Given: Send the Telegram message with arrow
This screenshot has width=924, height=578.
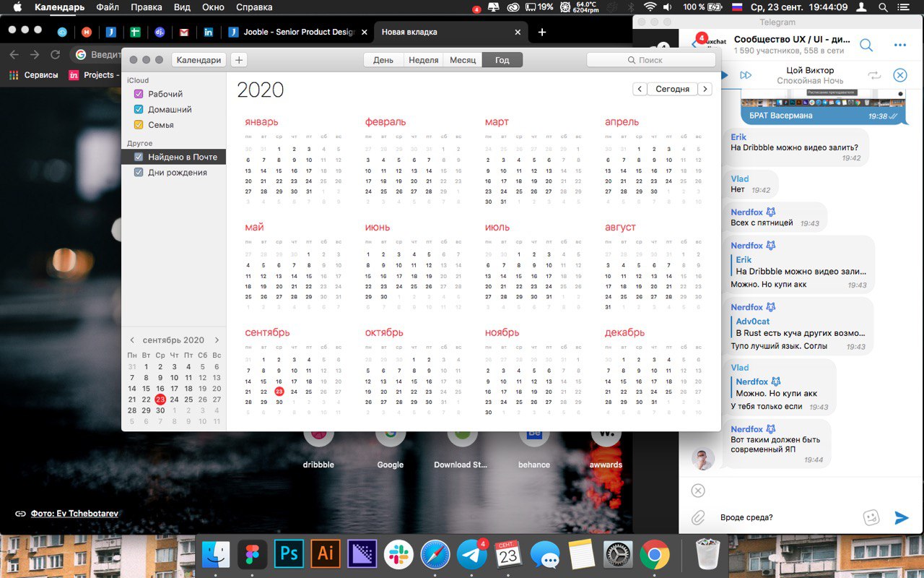Looking at the screenshot, I should pyautogui.click(x=901, y=517).
